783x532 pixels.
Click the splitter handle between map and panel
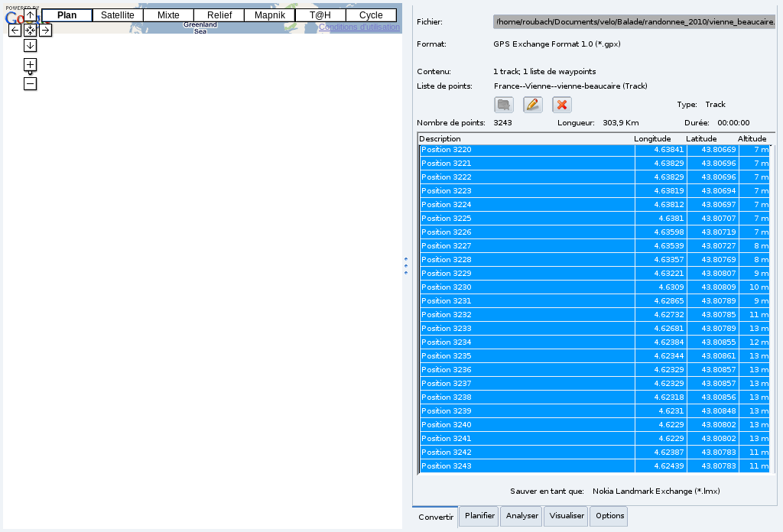point(406,266)
